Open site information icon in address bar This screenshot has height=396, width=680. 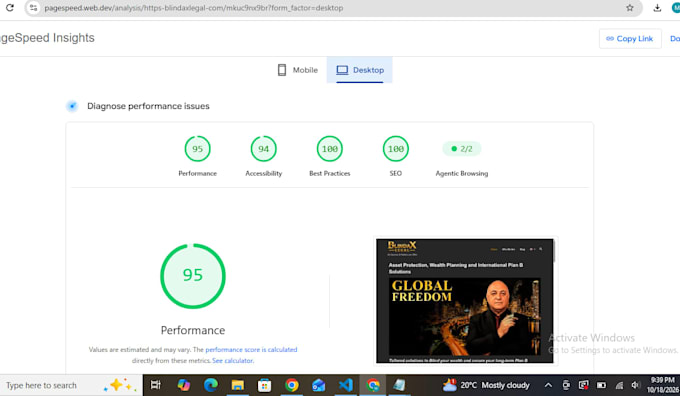33,8
